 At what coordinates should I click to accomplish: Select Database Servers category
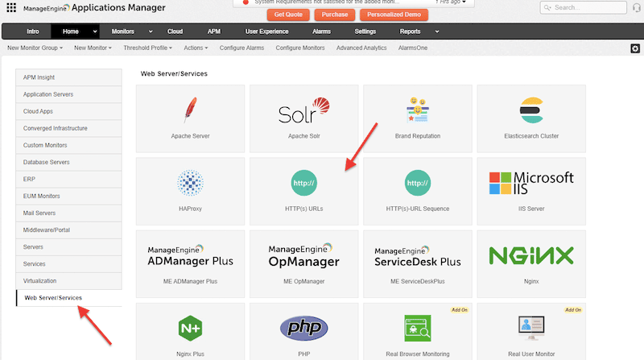(x=68, y=163)
